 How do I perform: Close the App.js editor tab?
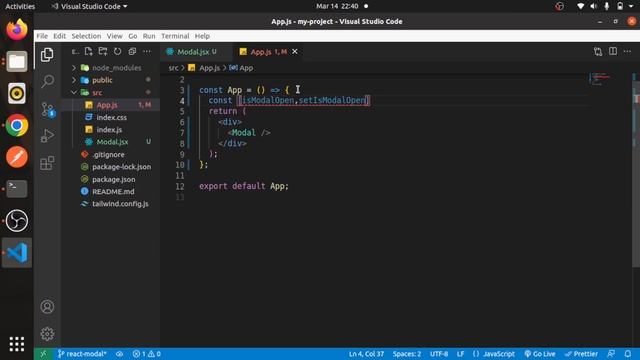click(295, 51)
